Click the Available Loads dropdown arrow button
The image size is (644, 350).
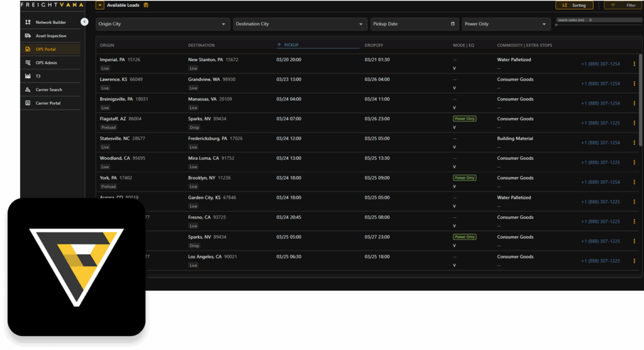(x=100, y=5)
